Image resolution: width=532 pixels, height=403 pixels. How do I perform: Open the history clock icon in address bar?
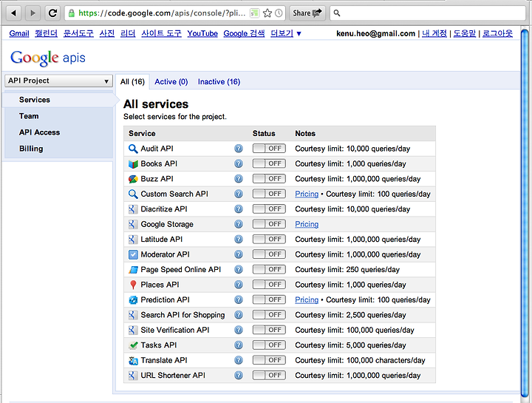279,13
